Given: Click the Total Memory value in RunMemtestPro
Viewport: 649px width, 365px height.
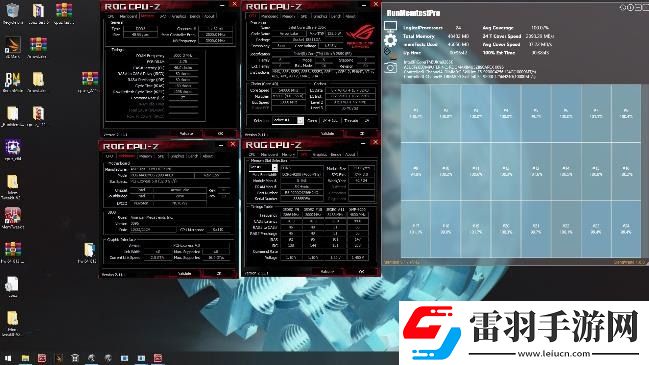Looking at the screenshot, I should (x=458, y=36).
